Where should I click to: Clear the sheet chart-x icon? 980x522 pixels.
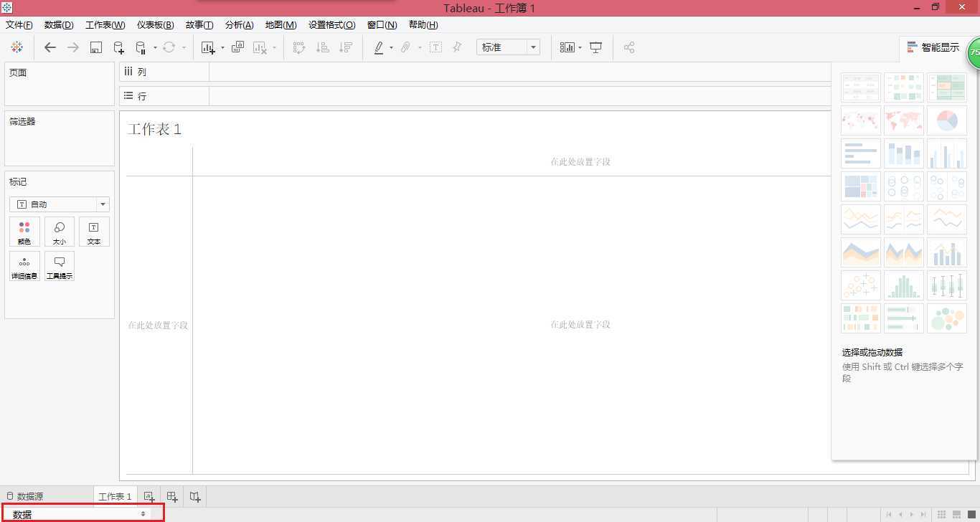click(x=260, y=48)
